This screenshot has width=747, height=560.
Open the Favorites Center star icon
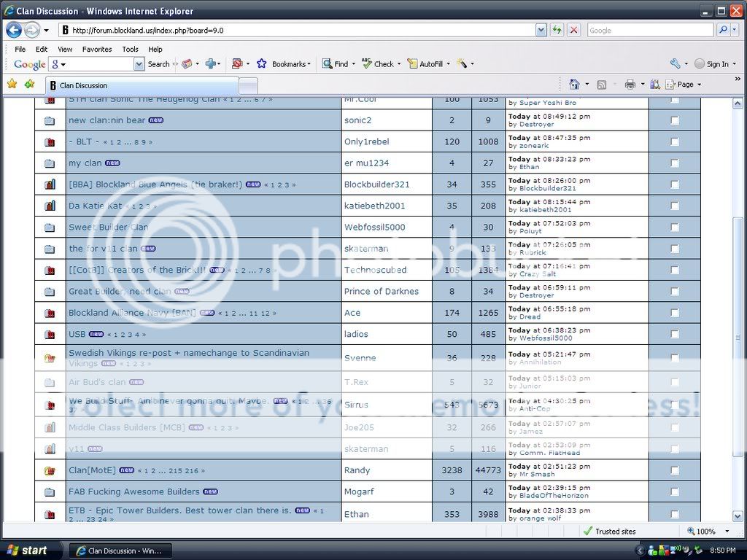12,85
